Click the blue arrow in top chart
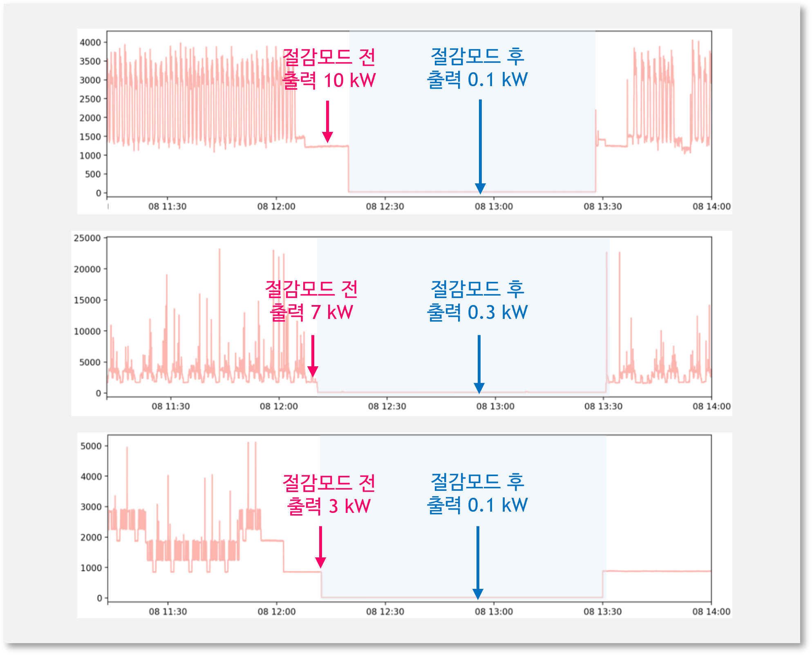 click(x=480, y=146)
